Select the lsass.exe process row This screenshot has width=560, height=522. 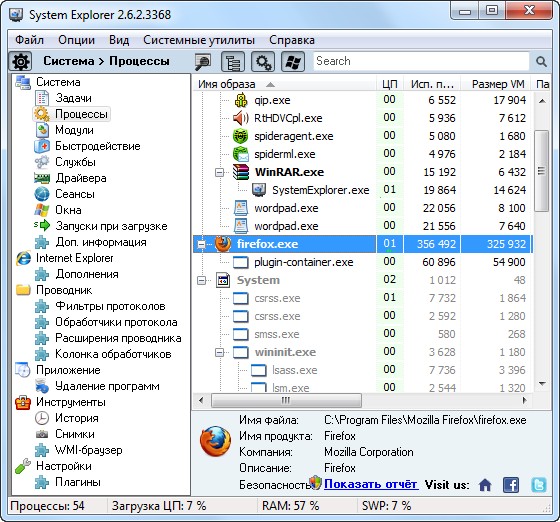pyautogui.click(x=362, y=370)
